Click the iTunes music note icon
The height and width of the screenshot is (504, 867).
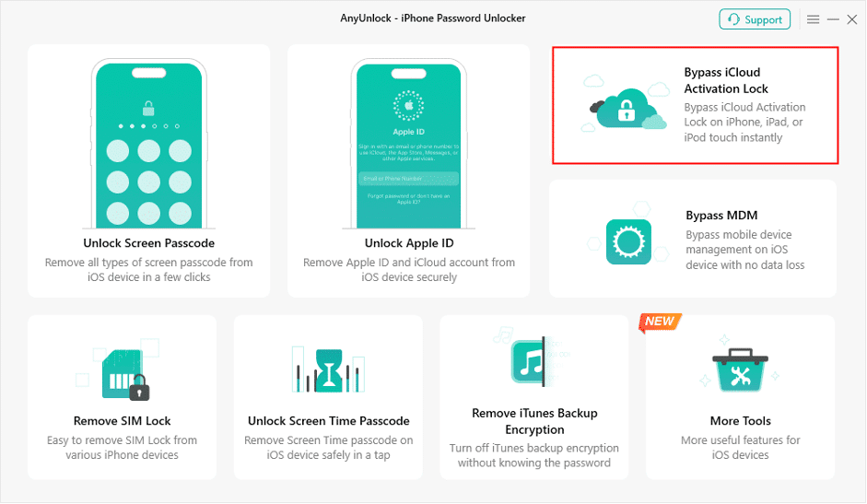531,362
